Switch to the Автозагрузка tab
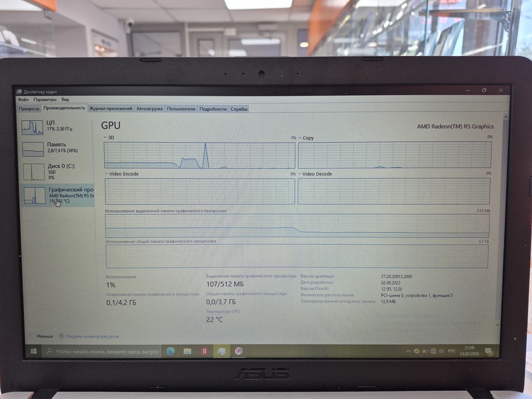 click(149, 109)
